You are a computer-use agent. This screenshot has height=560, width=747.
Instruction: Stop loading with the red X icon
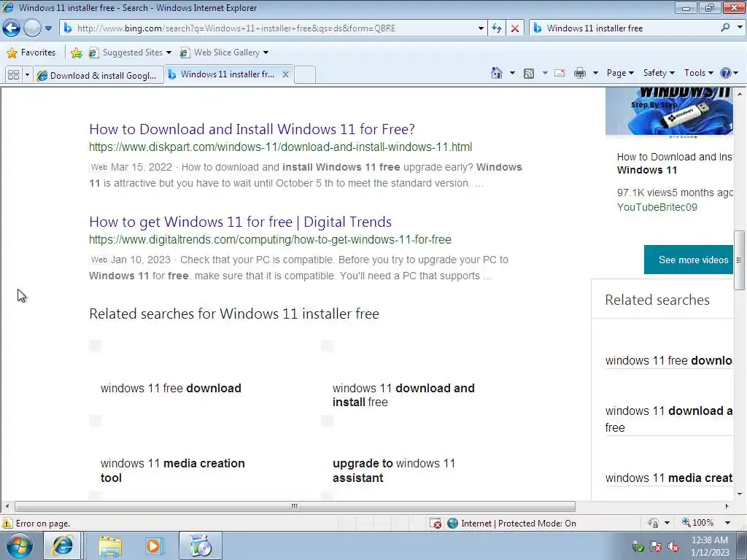click(x=515, y=28)
